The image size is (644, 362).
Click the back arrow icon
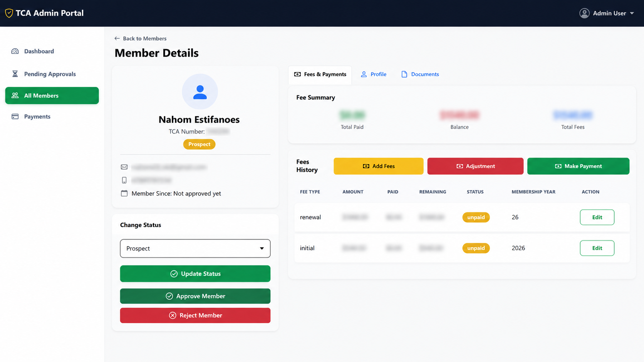[x=117, y=38]
